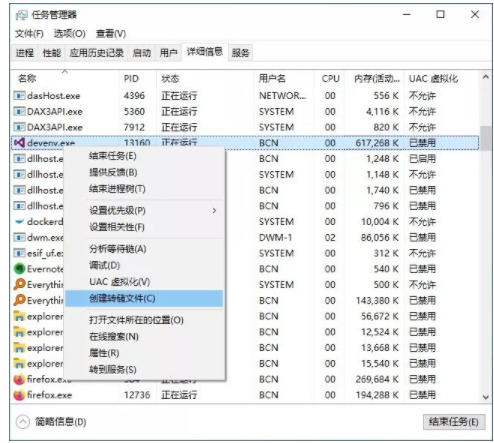Click the NETWOR... user name cell
The width and height of the screenshot is (494, 443).
(283, 96)
